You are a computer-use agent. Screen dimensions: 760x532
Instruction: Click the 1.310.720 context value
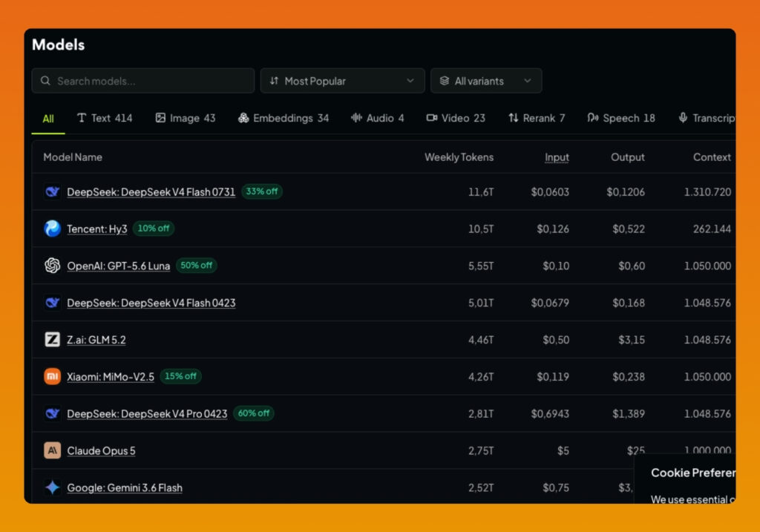coord(707,192)
